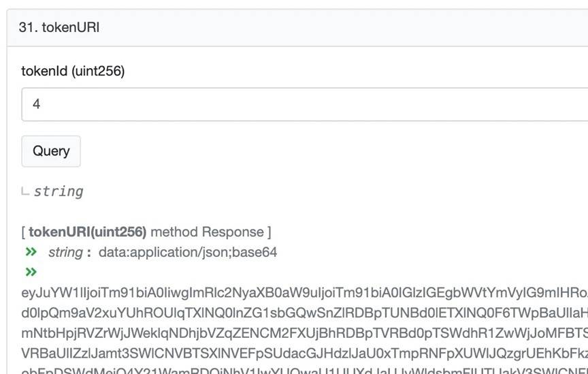Click bold tokenURI(uint256) in the response header

tap(87, 232)
